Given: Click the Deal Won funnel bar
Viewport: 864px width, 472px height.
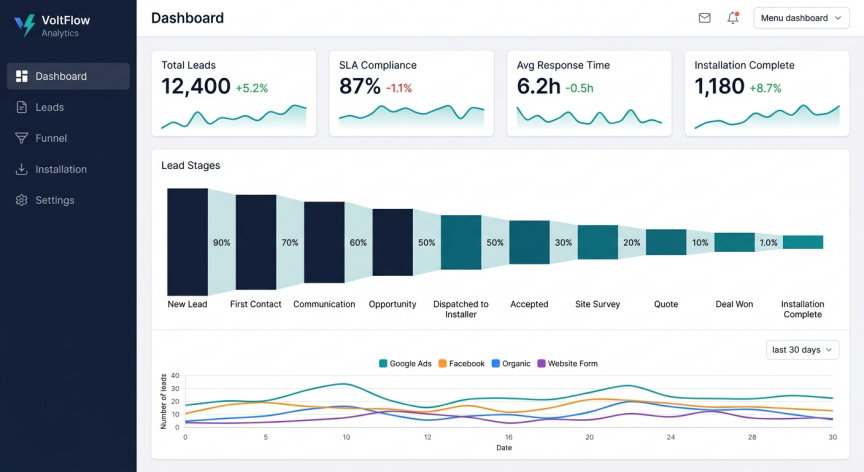Looking at the screenshot, I should [x=735, y=242].
